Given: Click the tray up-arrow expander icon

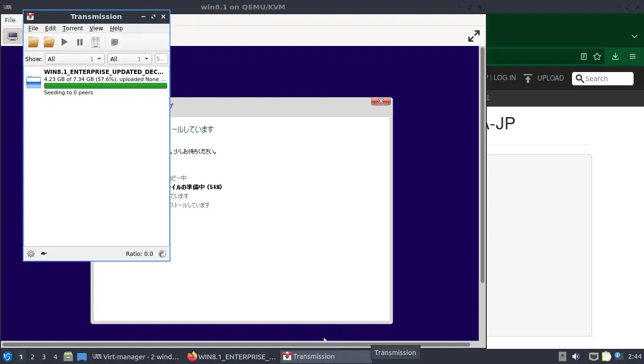Looking at the screenshot, I should click(562, 356).
